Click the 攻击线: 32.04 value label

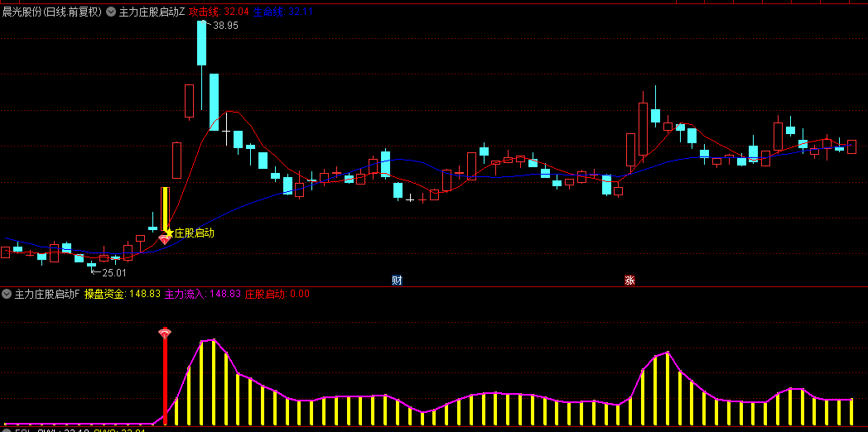(x=219, y=12)
